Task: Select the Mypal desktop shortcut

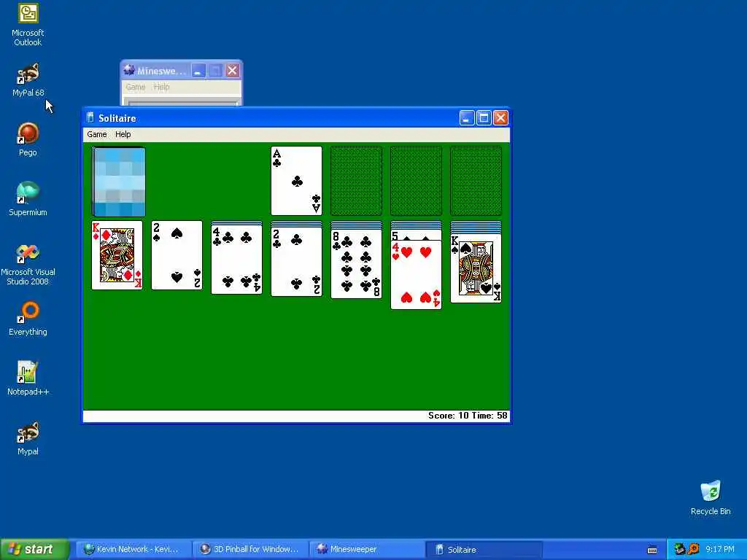Action: pos(28,438)
